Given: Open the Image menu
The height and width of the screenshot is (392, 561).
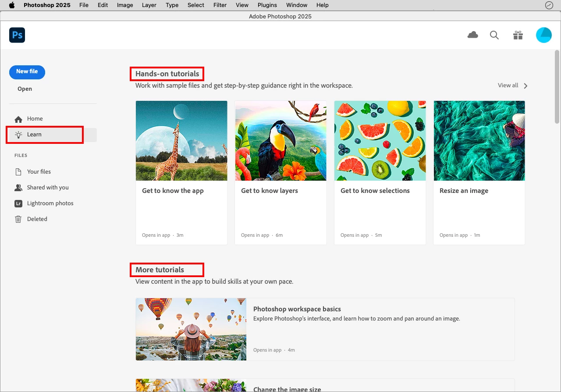Looking at the screenshot, I should 125,5.
